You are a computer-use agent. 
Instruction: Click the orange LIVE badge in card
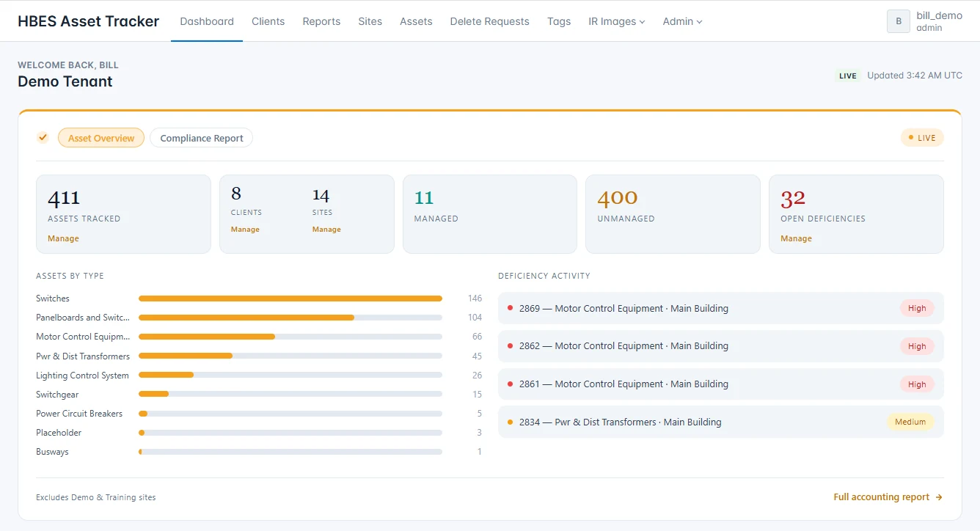(x=922, y=138)
